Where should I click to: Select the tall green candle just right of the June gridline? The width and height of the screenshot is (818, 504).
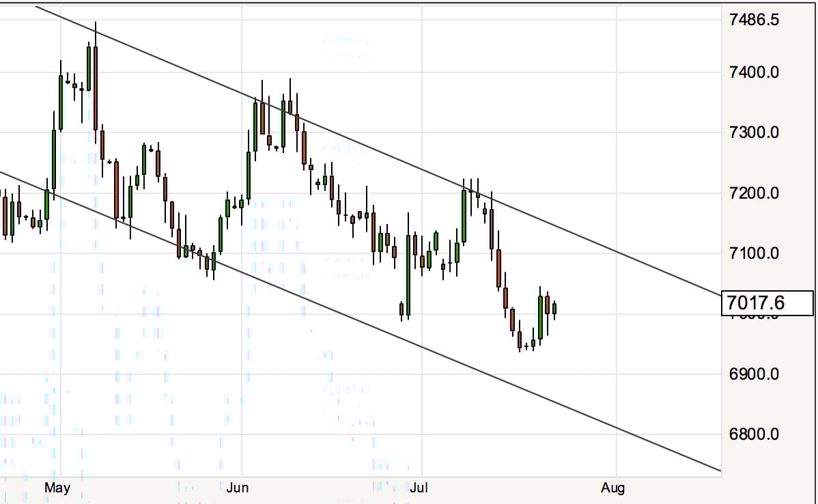(x=249, y=176)
